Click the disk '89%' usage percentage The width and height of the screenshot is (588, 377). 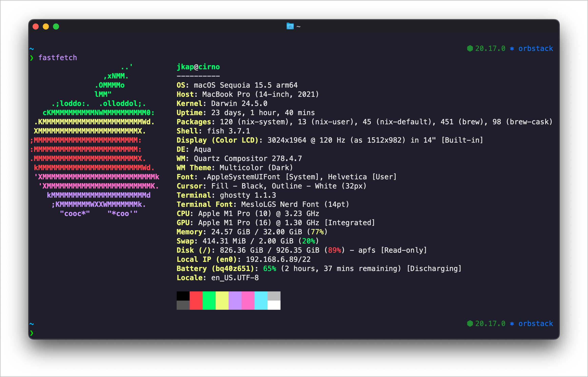(334, 250)
